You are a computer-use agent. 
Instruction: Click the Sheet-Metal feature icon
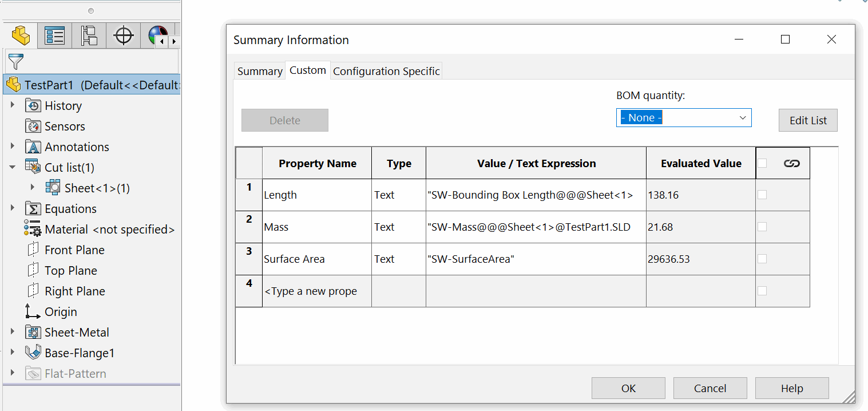33,332
